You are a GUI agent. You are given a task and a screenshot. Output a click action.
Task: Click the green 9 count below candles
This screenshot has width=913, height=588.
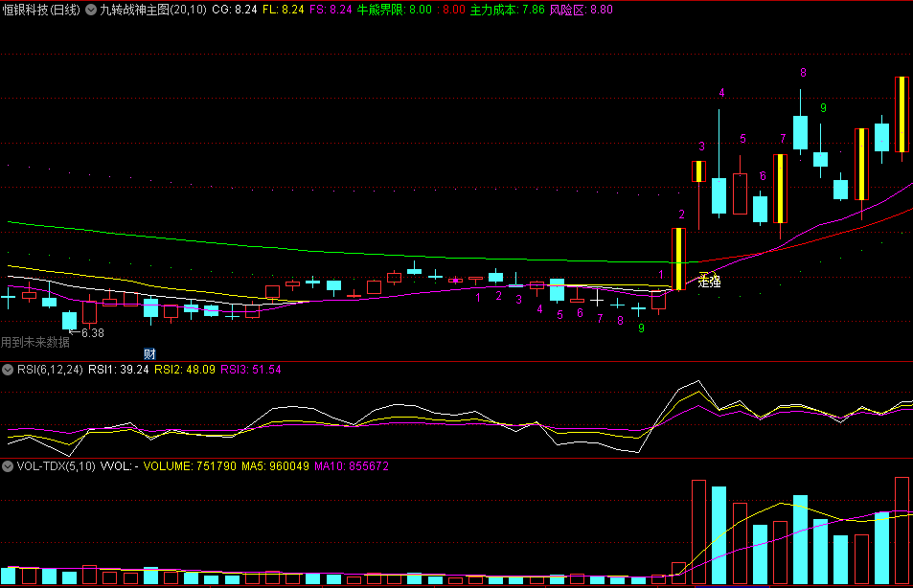(641, 328)
